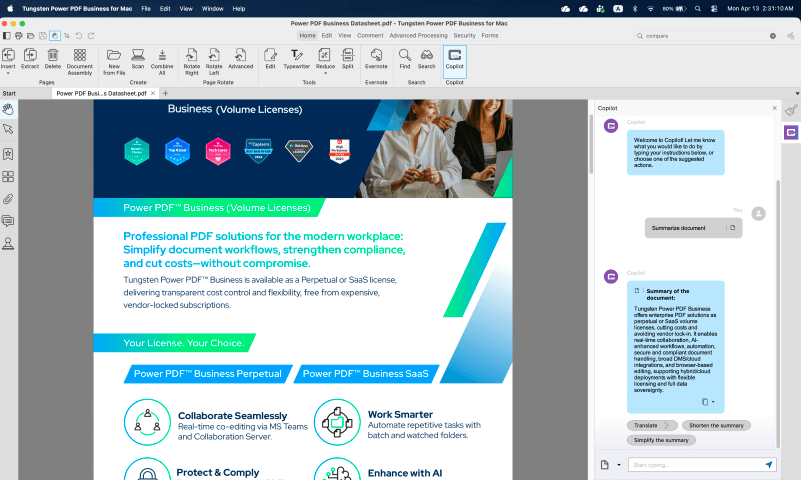The height and width of the screenshot is (480, 801).
Task: Switch to the View ribbon tab
Action: 345,36
